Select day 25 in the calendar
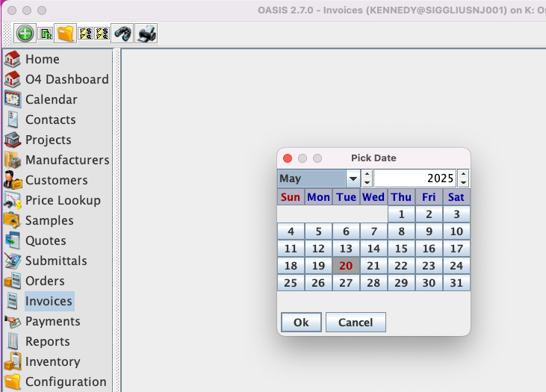This screenshot has height=392, width=546. [x=291, y=283]
